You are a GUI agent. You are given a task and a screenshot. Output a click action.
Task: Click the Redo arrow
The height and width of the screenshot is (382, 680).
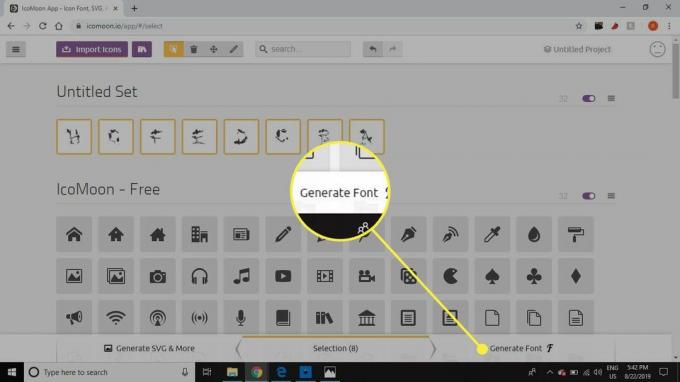392,49
